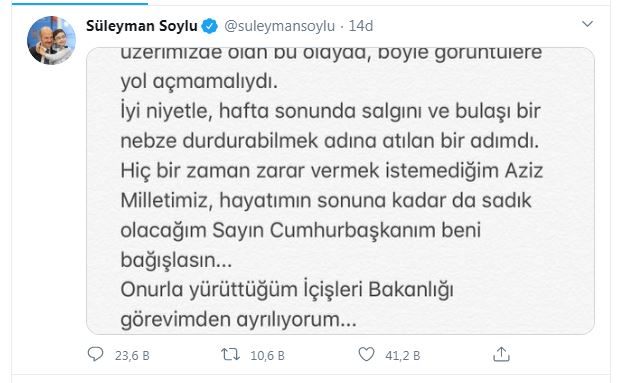Screen dimensions: 635x383
Task: Open Süleyman Soylu's profile avatar photo
Action: 51,40
